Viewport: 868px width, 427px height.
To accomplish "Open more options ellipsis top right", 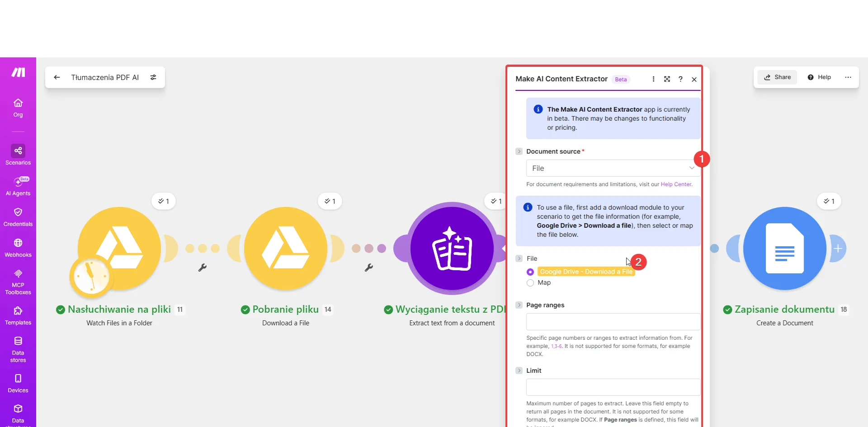I will (848, 77).
